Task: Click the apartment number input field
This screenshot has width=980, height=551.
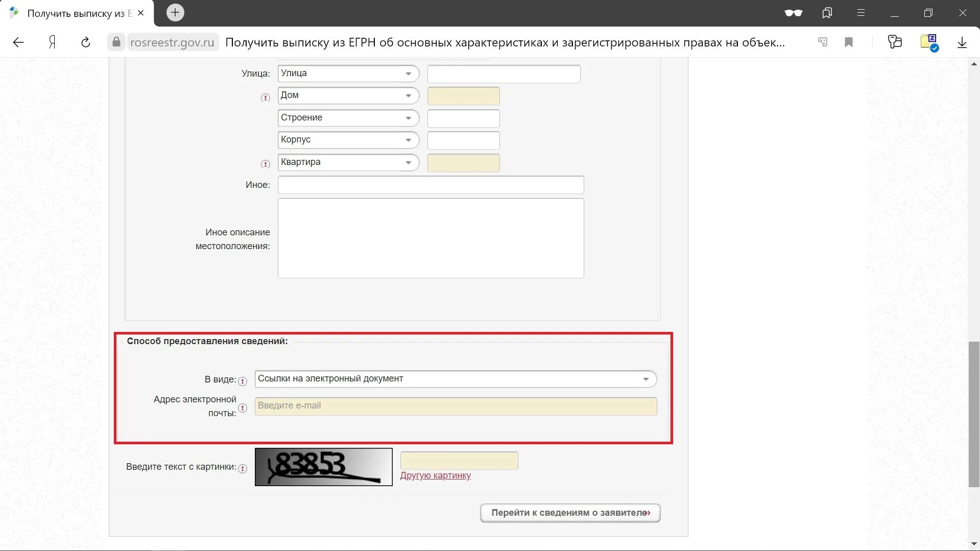Action: tap(463, 163)
